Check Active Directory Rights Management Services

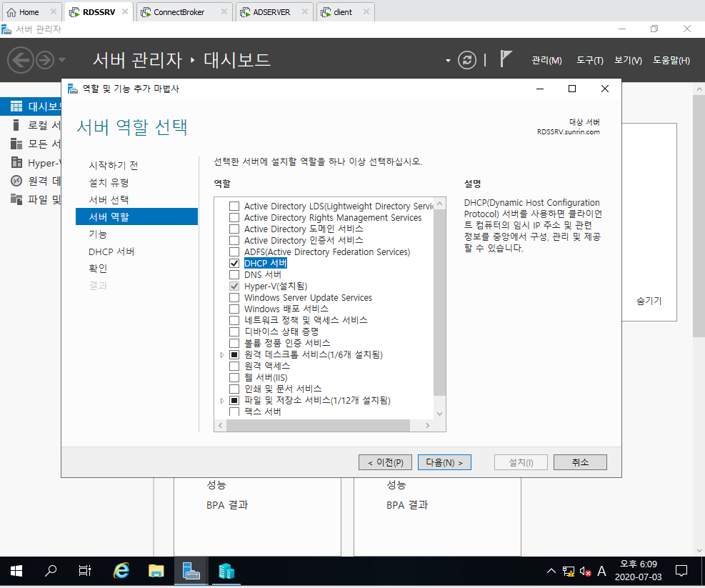tap(234, 218)
